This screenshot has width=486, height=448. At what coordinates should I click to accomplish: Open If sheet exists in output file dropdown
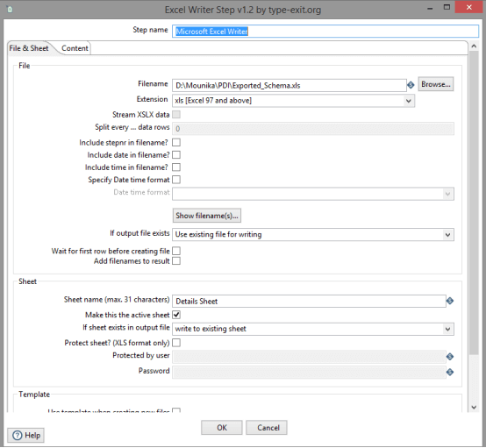[447, 329]
